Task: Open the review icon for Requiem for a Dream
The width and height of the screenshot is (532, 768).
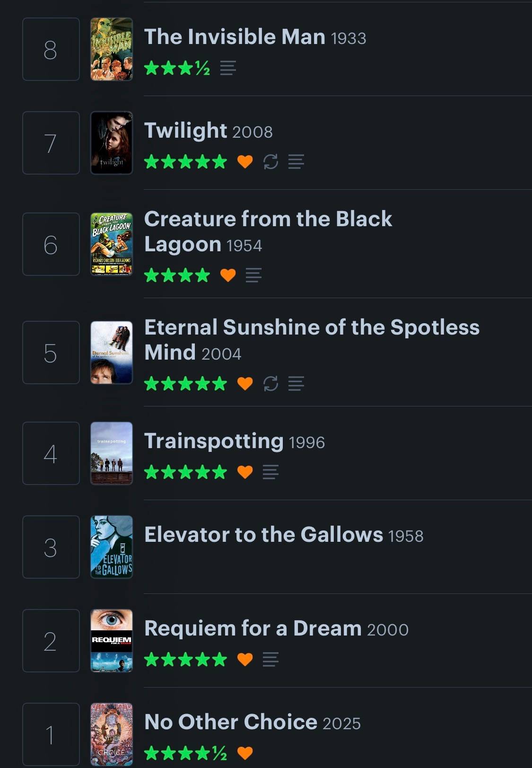Action: pos(270,659)
